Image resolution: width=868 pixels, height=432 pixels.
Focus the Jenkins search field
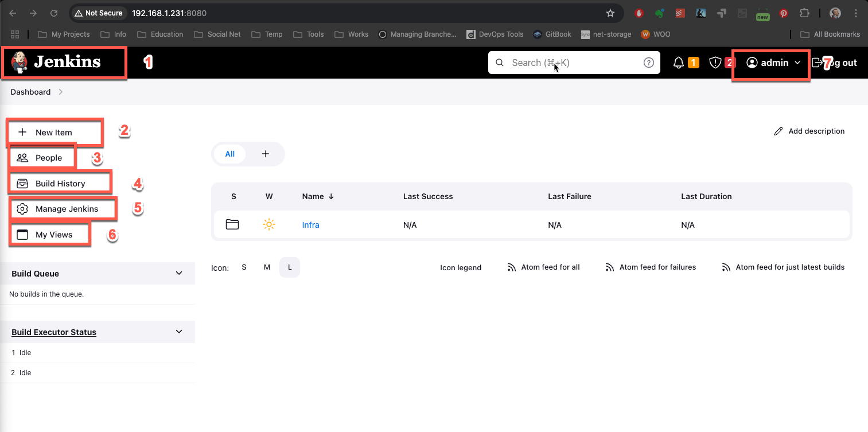(568, 63)
